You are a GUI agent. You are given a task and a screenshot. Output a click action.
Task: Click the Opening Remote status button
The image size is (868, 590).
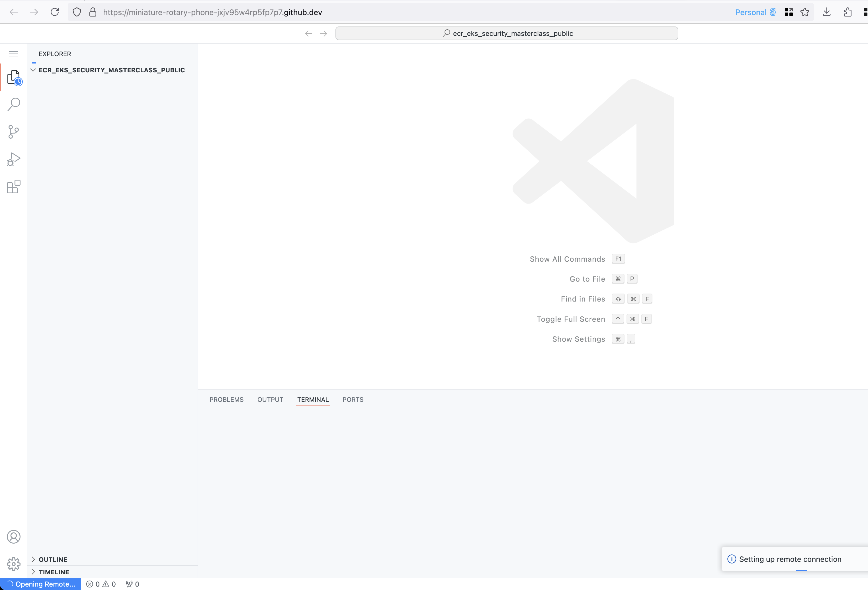(x=41, y=584)
